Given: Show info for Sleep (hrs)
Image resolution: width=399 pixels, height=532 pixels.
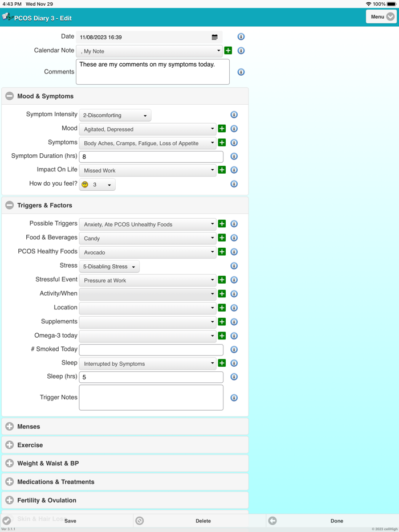Looking at the screenshot, I should click(234, 377).
